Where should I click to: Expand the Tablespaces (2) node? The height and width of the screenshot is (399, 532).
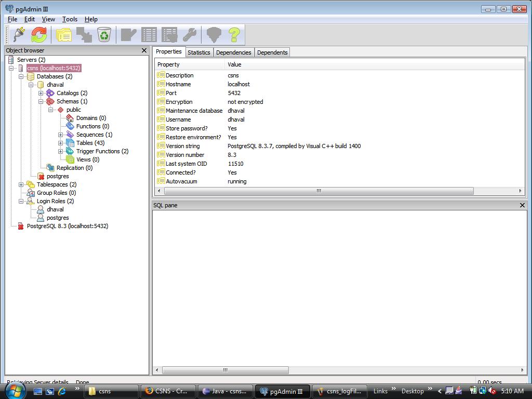[x=21, y=184]
